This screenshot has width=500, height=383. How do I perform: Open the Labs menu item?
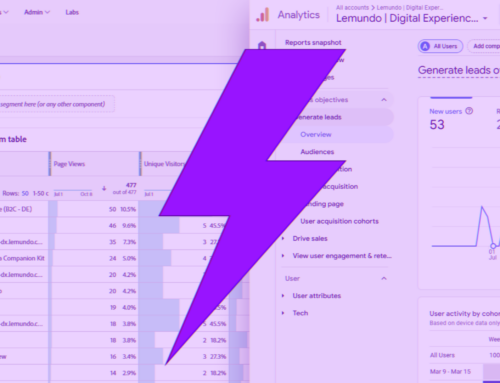72,12
